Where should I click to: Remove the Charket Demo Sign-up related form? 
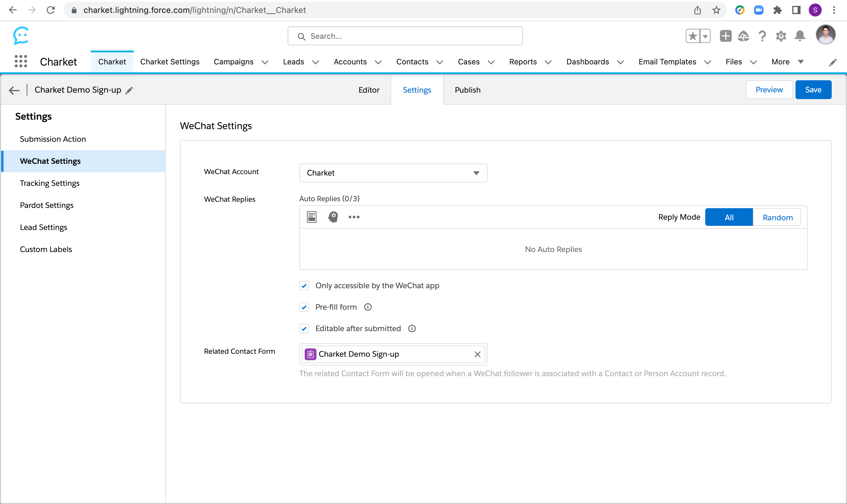tap(478, 354)
